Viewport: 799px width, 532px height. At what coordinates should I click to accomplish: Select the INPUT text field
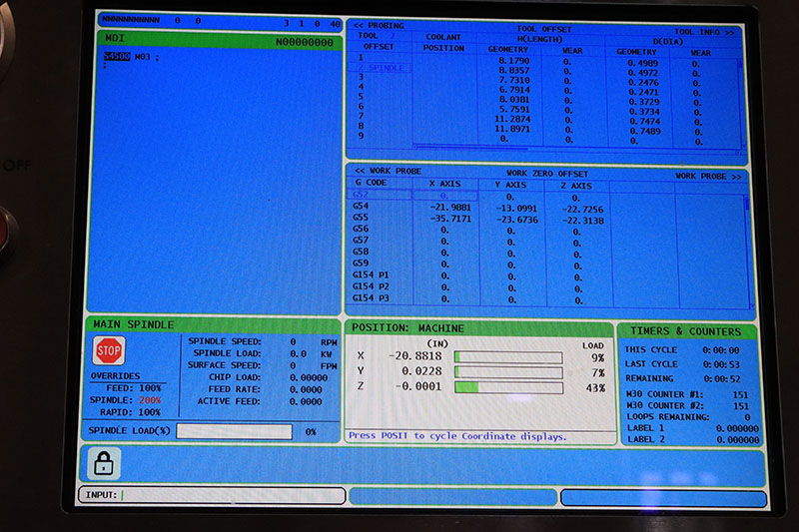[212, 495]
